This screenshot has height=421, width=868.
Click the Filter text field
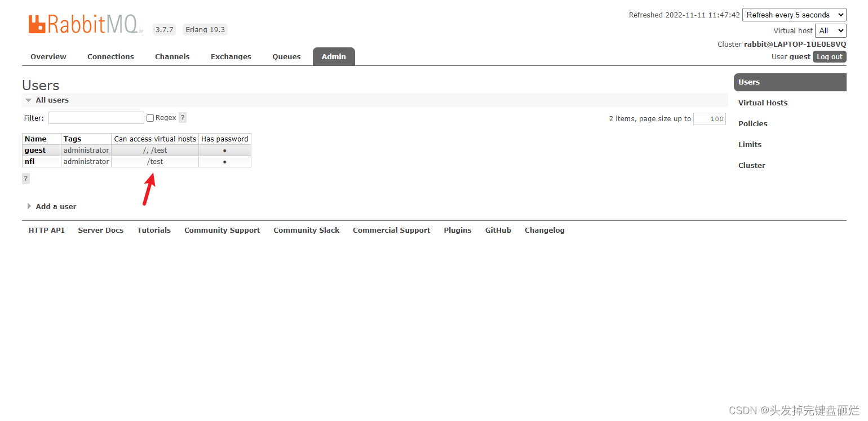(x=96, y=118)
